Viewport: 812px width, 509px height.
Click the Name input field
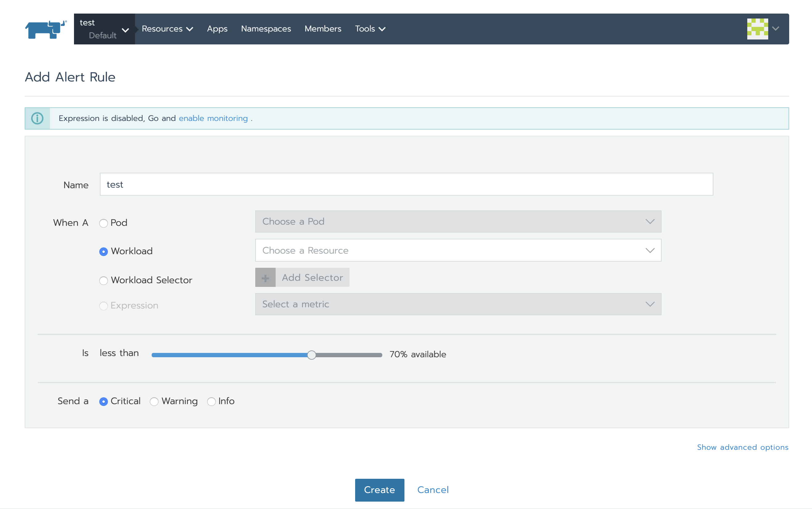[406, 184]
